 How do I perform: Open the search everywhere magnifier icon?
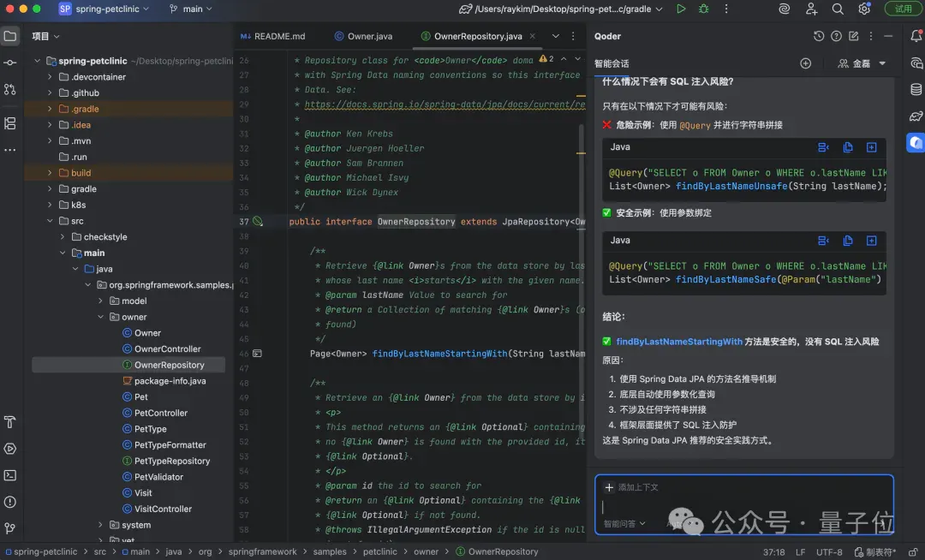(837, 9)
